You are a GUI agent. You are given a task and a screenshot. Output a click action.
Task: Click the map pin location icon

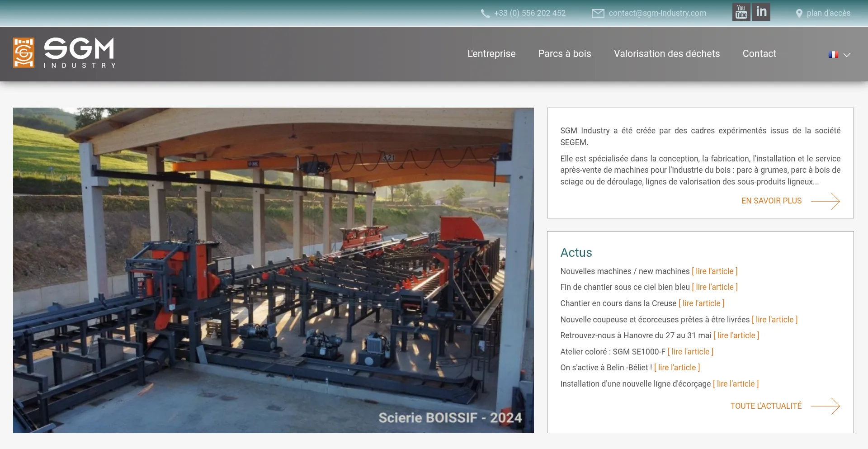(x=799, y=14)
